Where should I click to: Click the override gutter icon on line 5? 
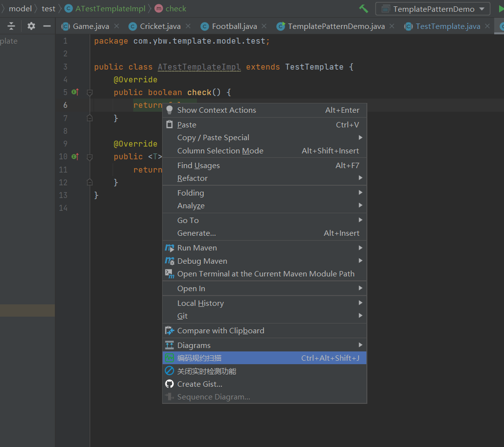click(x=75, y=92)
